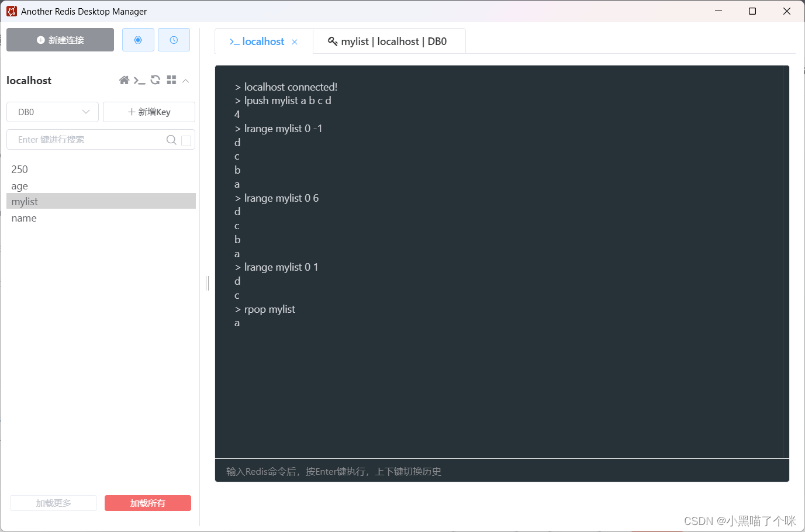805x532 pixels.
Task: Open the command history clock icon
Action: click(x=174, y=39)
